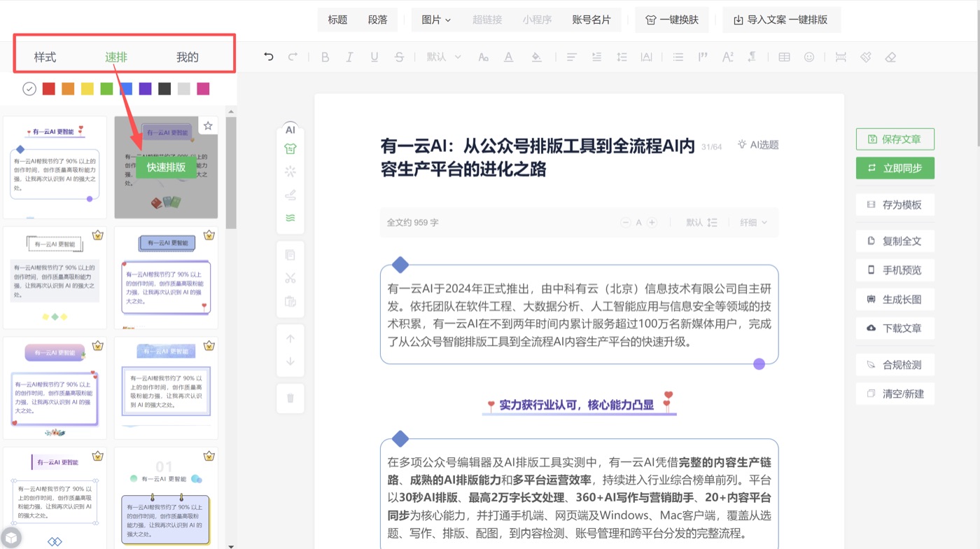The image size is (980, 549).
Task: Open the font color tool
Action: point(508,57)
